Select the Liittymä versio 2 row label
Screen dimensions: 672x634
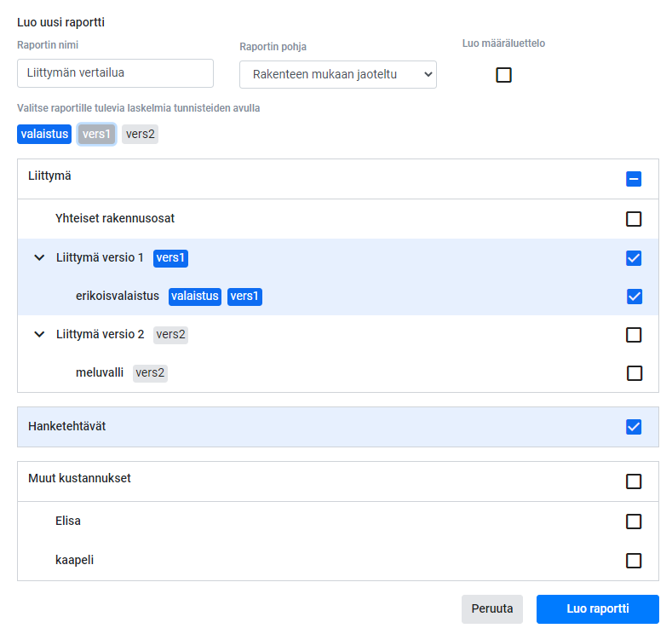click(101, 334)
